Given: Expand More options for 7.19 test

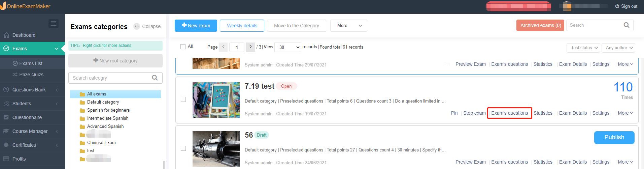Looking at the screenshot, I should tap(625, 113).
